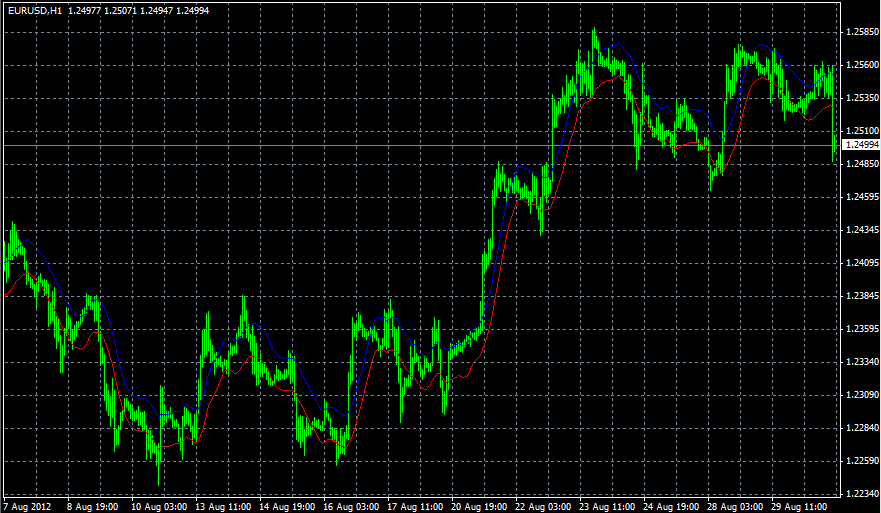
Task: Click the 1.25100 price scale label
Action: [862, 131]
